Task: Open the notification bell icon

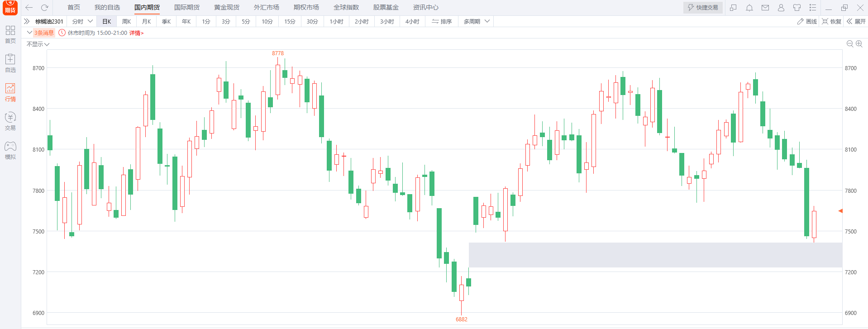Action: (x=749, y=8)
